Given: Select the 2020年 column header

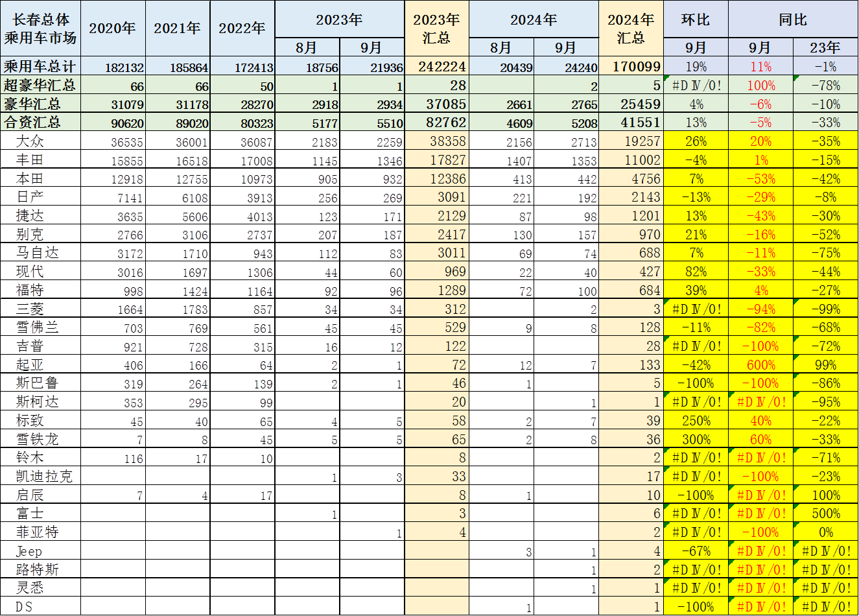Looking at the screenshot, I should point(113,29).
